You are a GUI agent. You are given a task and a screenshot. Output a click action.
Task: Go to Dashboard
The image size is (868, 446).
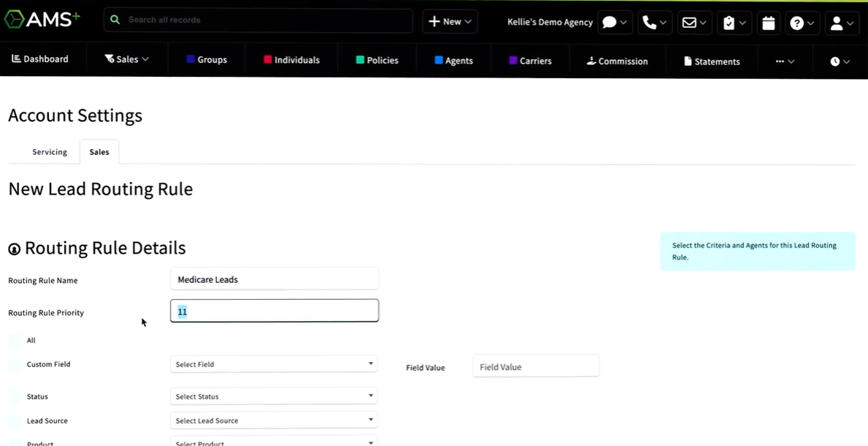point(40,58)
